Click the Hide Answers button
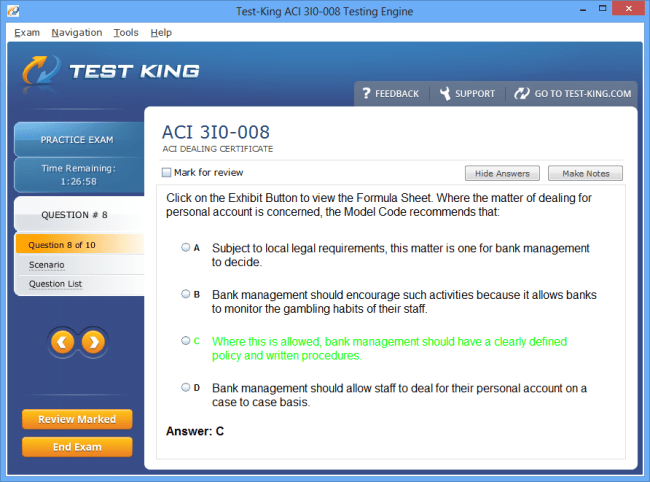This screenshot has width=650, height=482. 502,173
